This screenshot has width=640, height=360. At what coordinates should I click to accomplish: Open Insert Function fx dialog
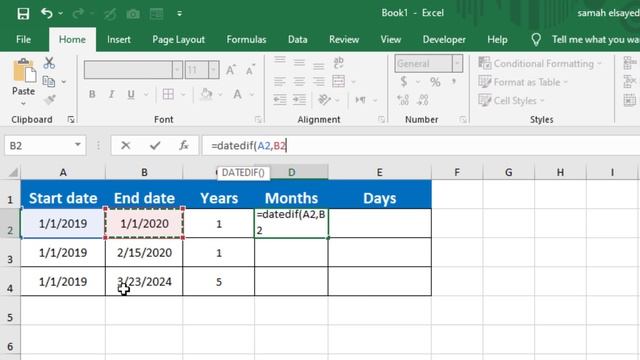click(x=184, y=145)
